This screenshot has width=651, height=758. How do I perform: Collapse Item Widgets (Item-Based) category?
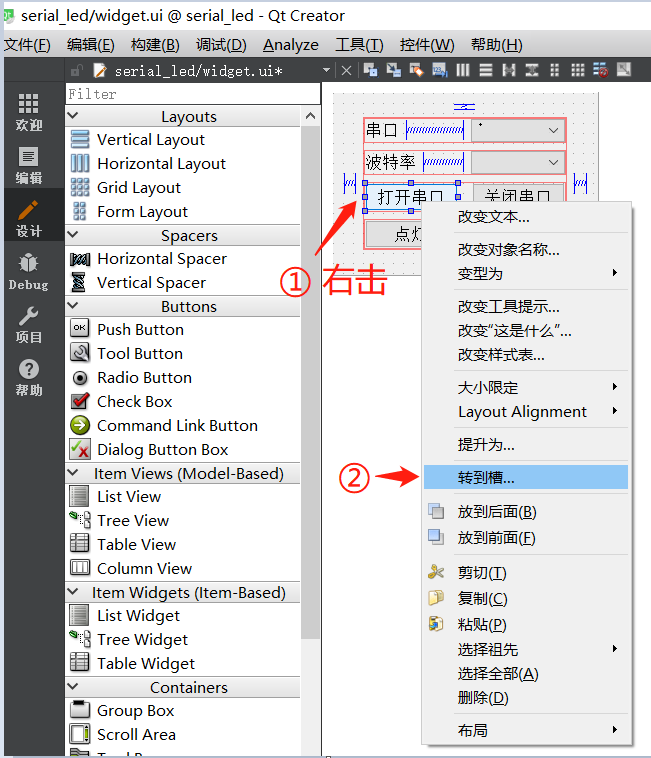point(73,591)
